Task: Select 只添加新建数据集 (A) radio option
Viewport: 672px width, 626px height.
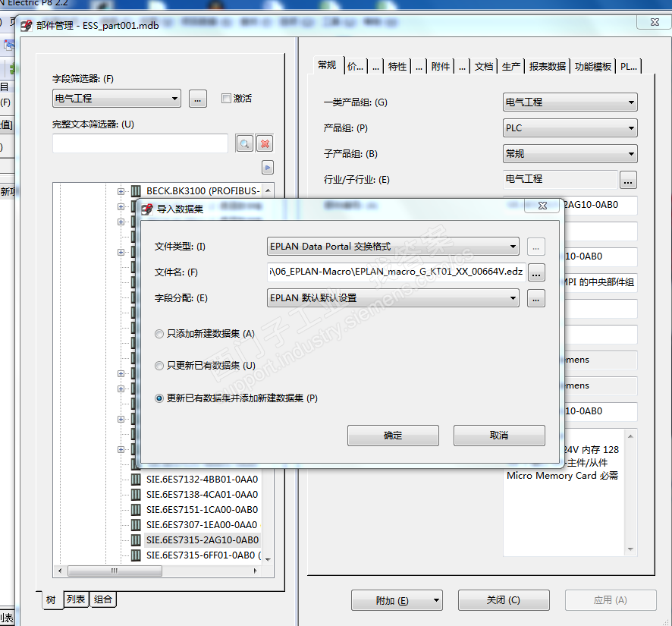Action: coord(159,334)
